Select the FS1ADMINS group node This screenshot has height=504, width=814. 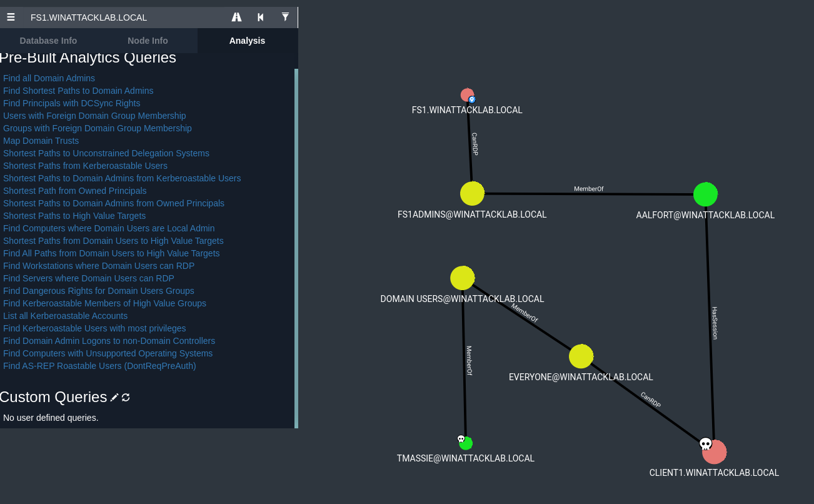coord(472,193)
